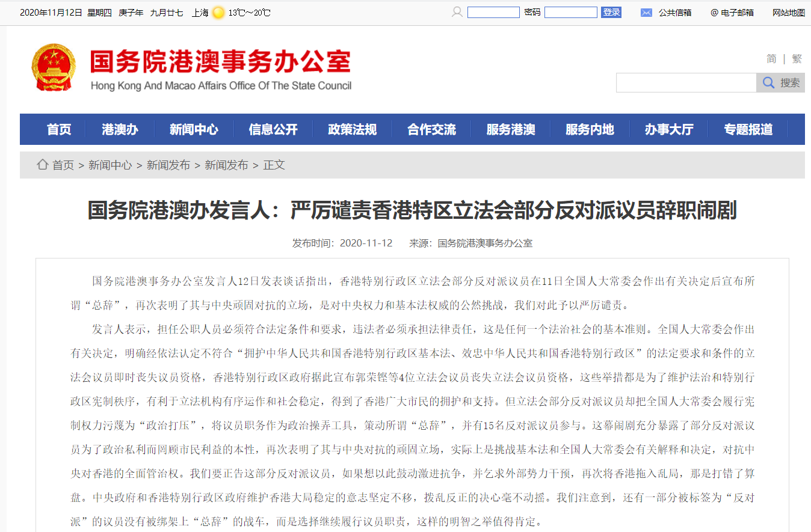Open the 公共信箱 link
The width and height of the screenshot is (811, 532).
tap(675, 13)
